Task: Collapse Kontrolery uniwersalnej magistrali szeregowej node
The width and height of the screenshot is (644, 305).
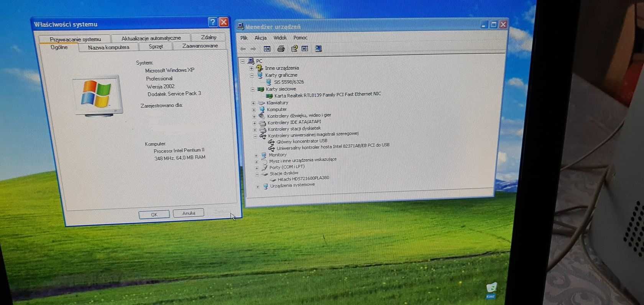Action: 255,136
